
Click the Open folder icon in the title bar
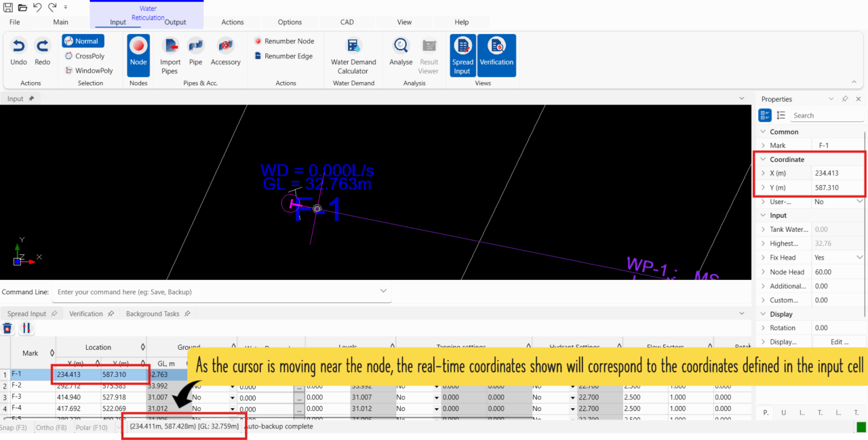[22, 7]
